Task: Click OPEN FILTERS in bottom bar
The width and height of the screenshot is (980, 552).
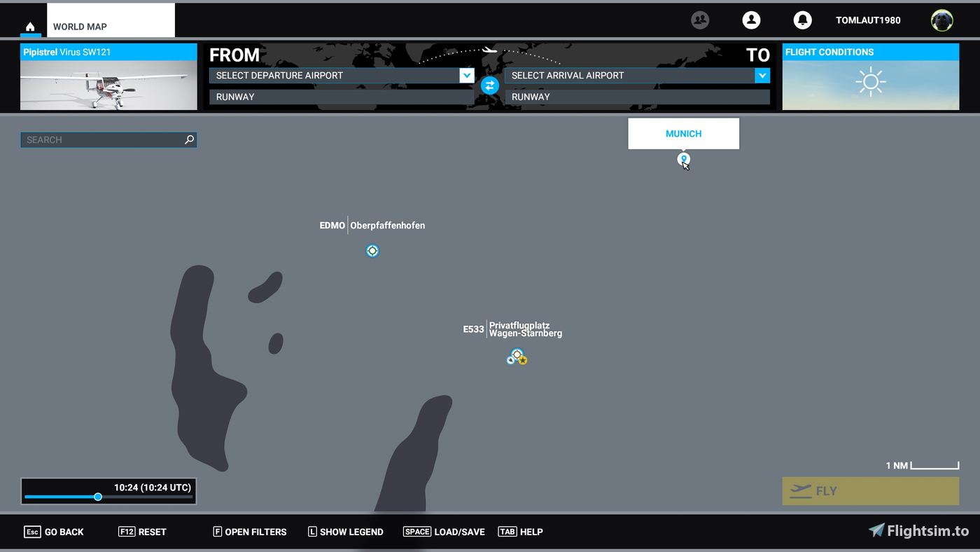Action: click(x=250, y=532)
